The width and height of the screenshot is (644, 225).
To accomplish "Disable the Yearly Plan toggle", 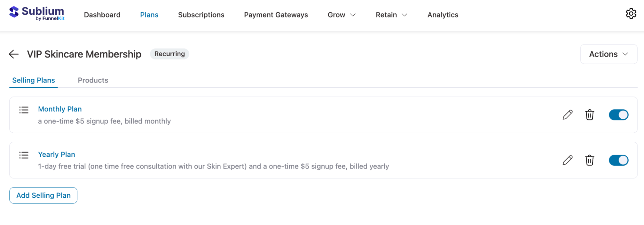I will point(618,160).
